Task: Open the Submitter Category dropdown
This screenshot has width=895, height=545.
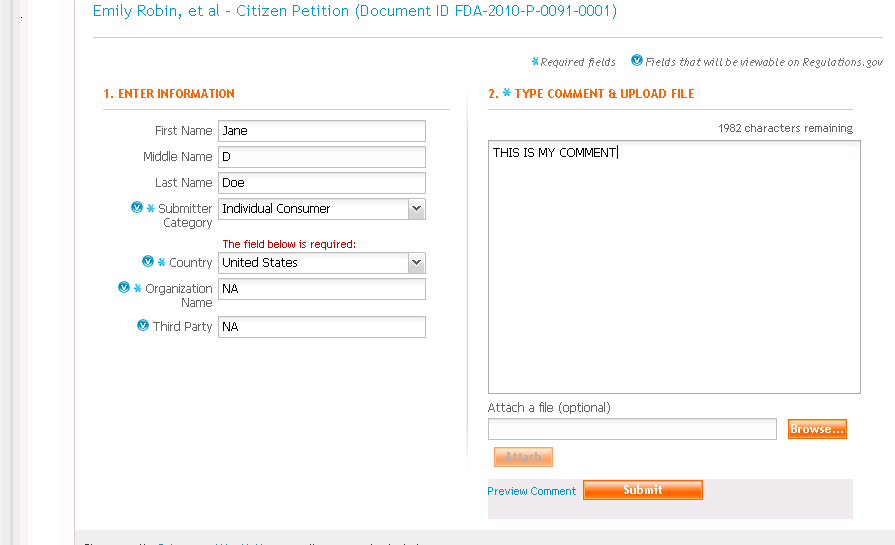Action: pyautogui.click(x=417, y=209)
